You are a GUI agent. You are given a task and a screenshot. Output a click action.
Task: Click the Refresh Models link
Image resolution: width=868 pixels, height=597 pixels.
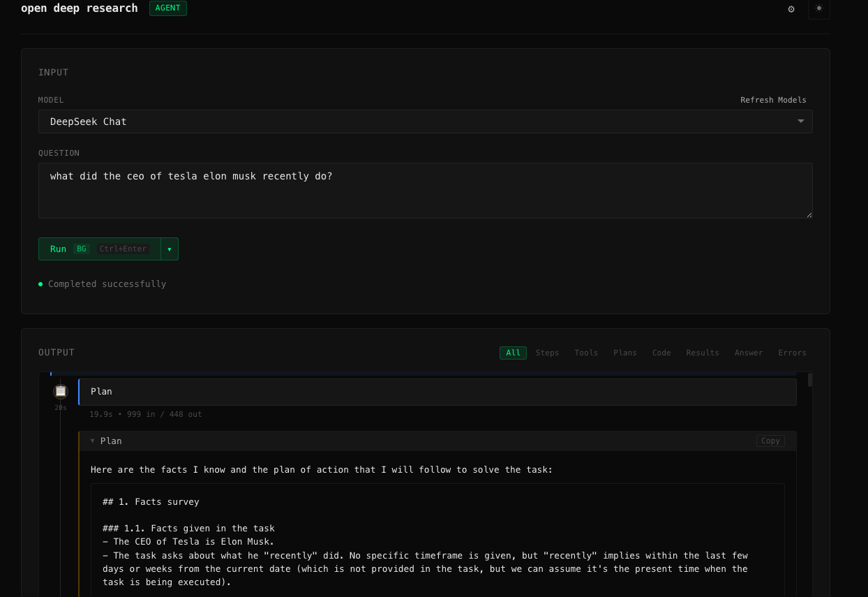pos(773,100)
